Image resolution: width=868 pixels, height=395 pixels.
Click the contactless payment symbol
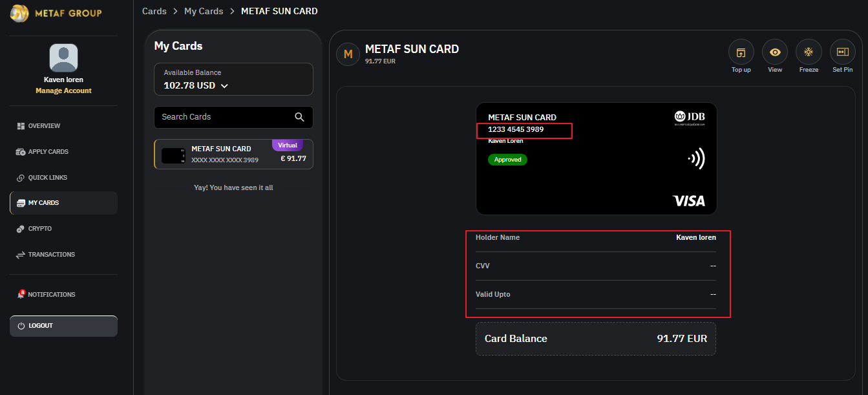pos(695,158)
